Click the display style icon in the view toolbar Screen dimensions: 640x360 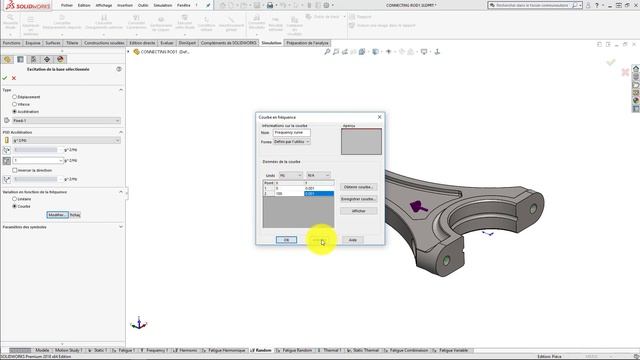(x=375, y=52)
